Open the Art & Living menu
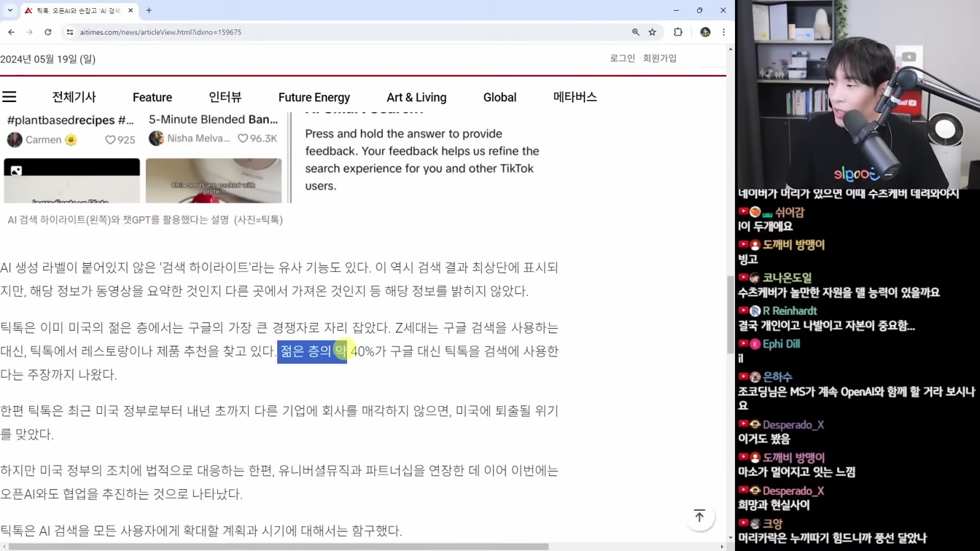This screenshot has height=551, width=980. 416,97
